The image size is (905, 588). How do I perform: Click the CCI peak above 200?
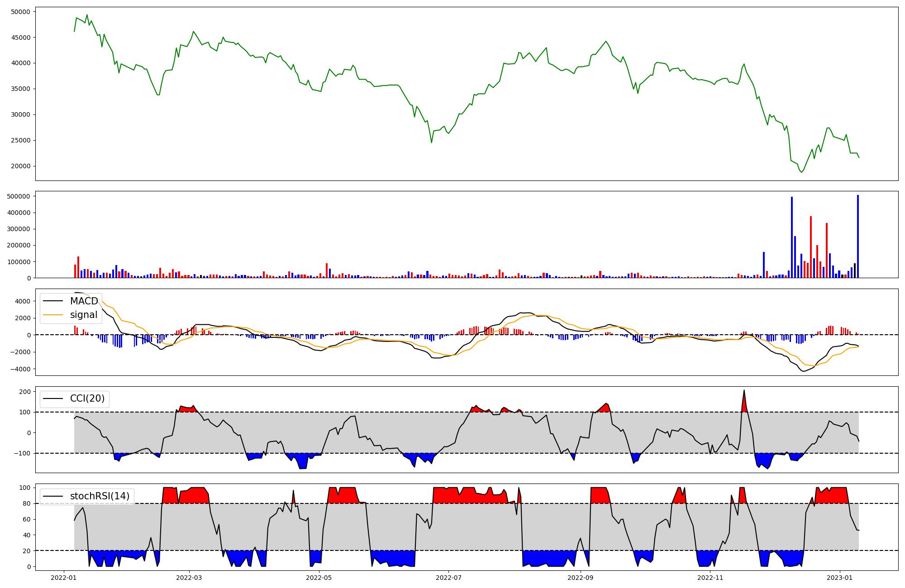[744, 390]
